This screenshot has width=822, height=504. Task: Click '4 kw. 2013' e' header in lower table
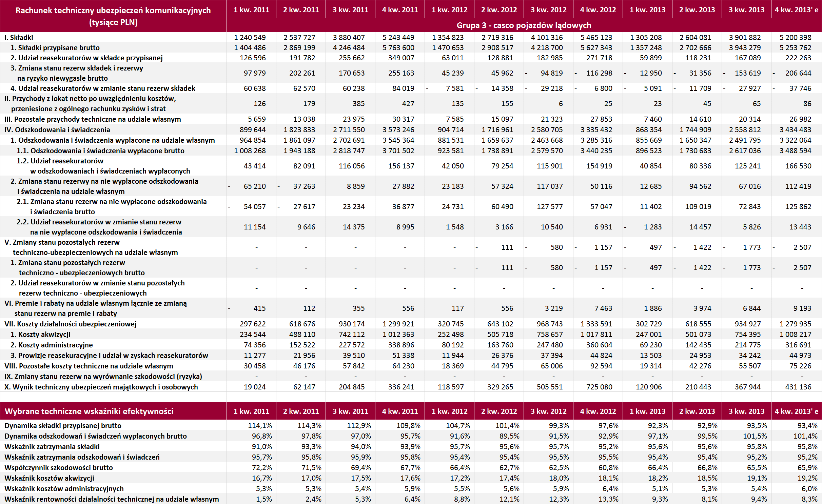[x=796, y=411]
